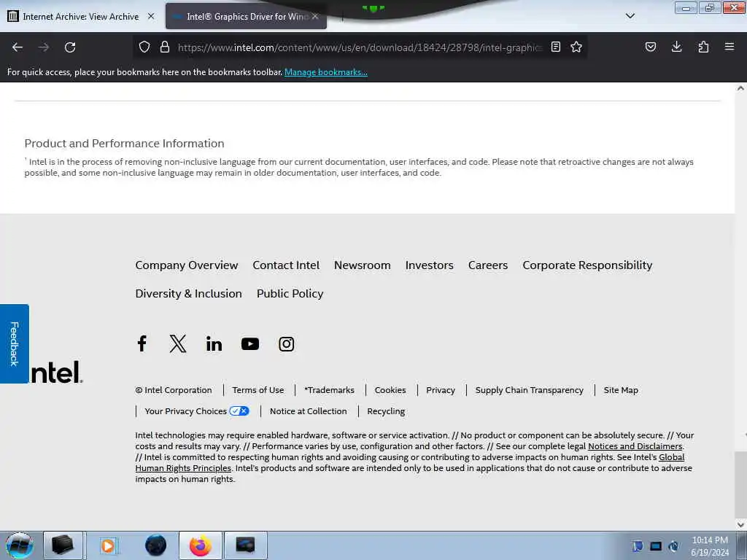Select the Intel Graphics Driver tab

tap(247, 16)
